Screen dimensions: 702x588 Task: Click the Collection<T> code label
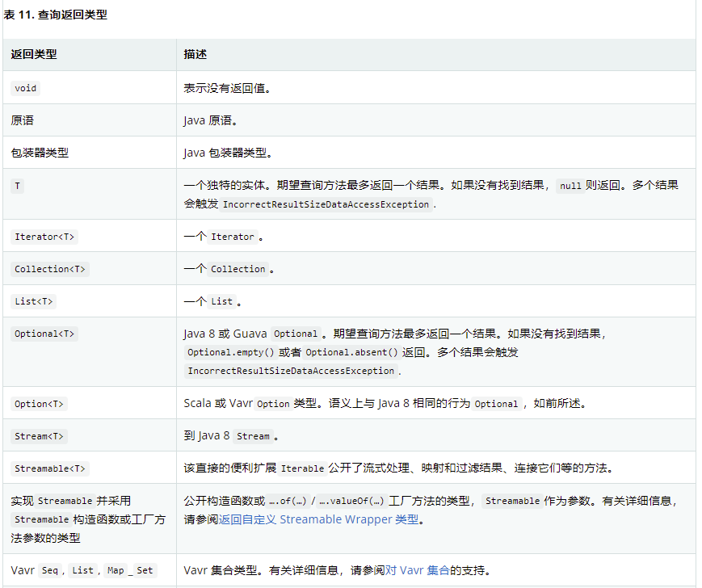coord(49,269)
